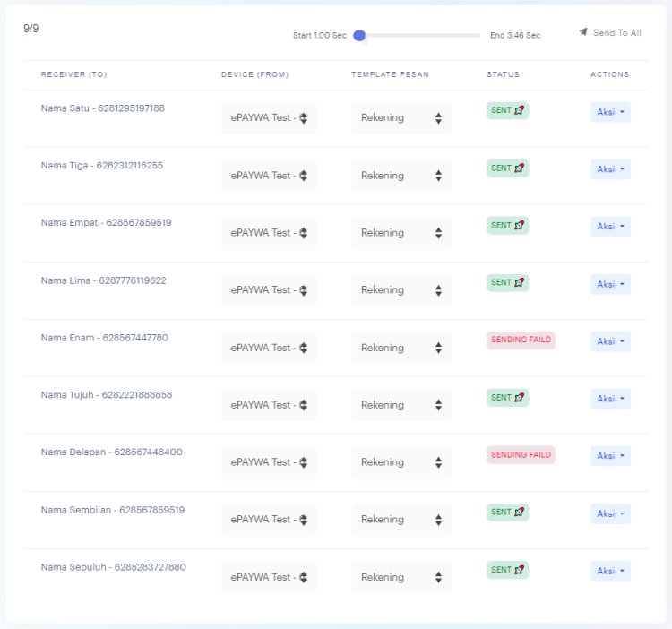The image size is (672, 629).
Task: Click the SENT rocket icon for Nama Tiga
Action: click(520, 168)
